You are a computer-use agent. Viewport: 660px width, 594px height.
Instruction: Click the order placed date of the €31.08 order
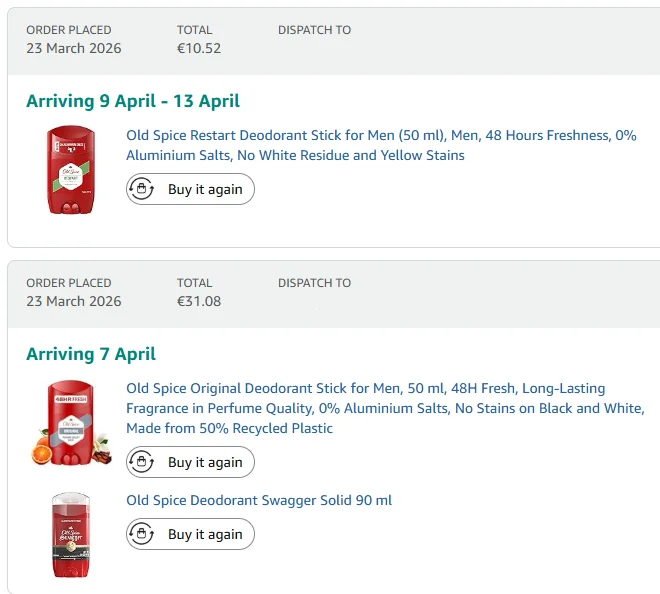(x=74, y=301)
